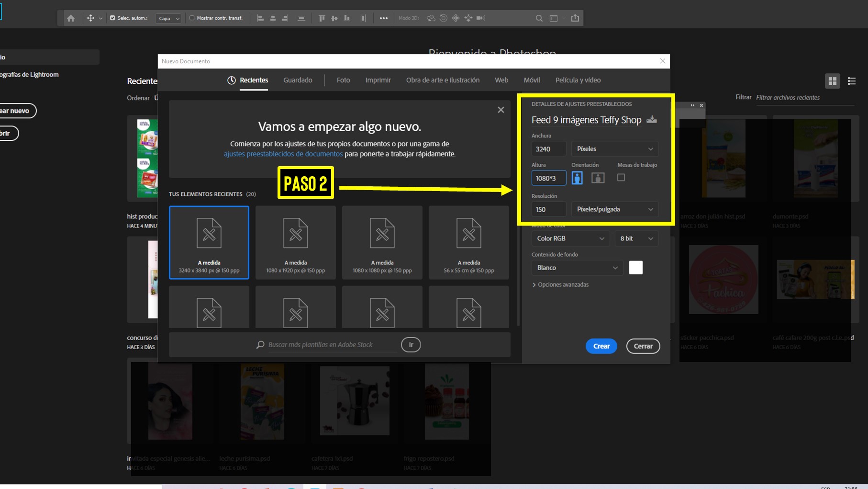The image size is (868, 489).
Task: Switch to the Recientes tab
Action: [x=248, y=80]
